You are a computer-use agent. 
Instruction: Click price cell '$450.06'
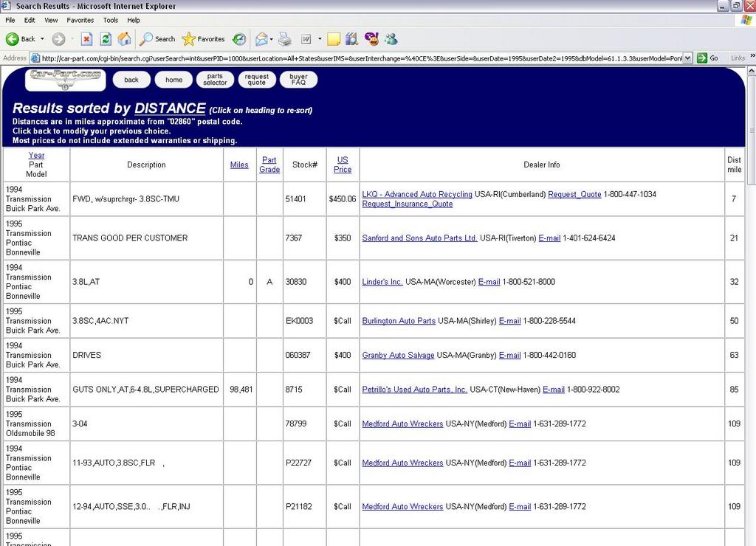[x=343, y=199]
